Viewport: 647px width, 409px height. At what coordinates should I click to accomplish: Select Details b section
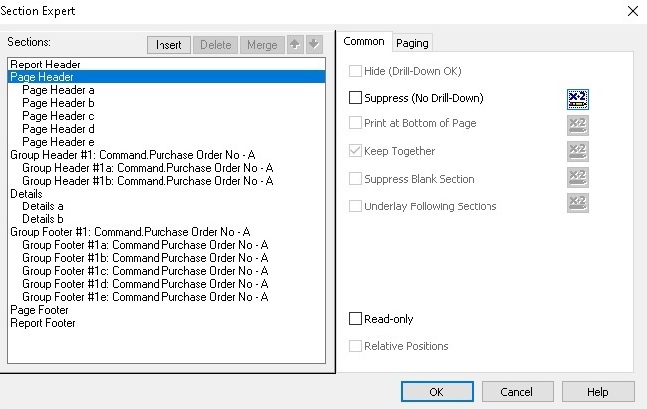tap(43, 219)
